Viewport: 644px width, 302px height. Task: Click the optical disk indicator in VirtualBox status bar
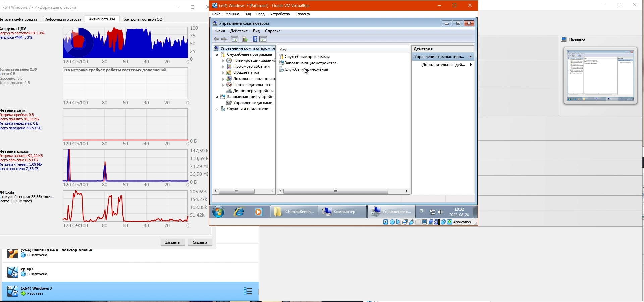click(392, 222)
